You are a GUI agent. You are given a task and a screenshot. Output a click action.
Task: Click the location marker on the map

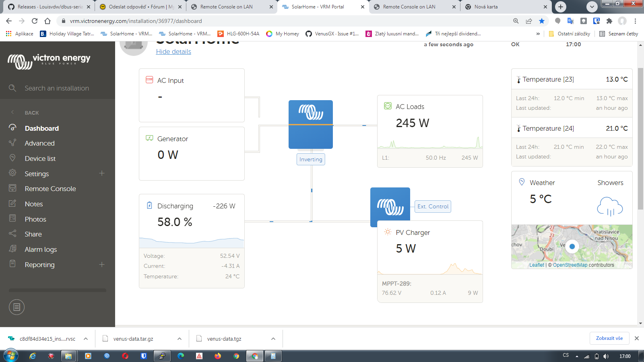572,247
